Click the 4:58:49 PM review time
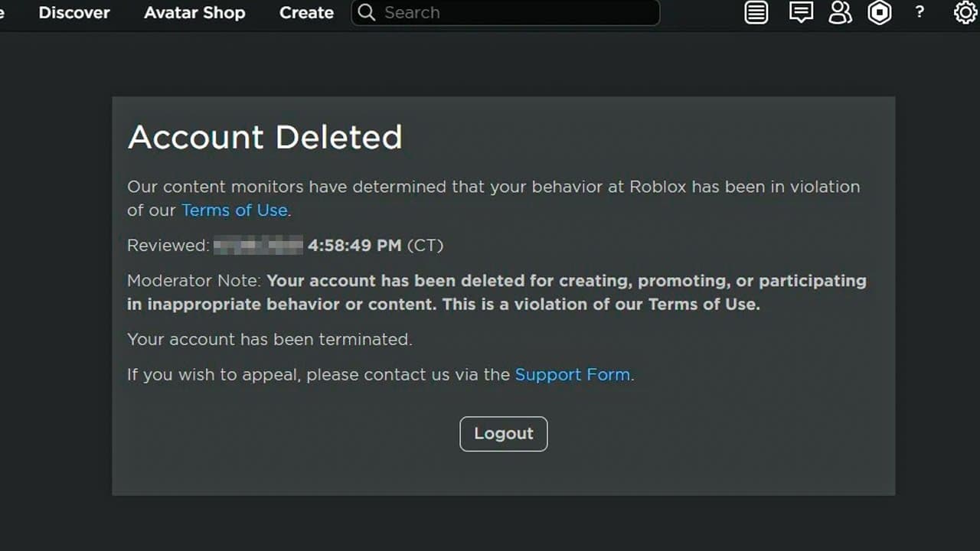 pos(354,246)
